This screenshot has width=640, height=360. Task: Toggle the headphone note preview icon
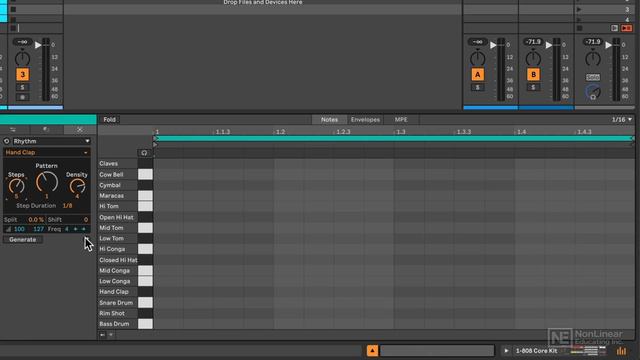pyautogui.click(x=144, y=153)
